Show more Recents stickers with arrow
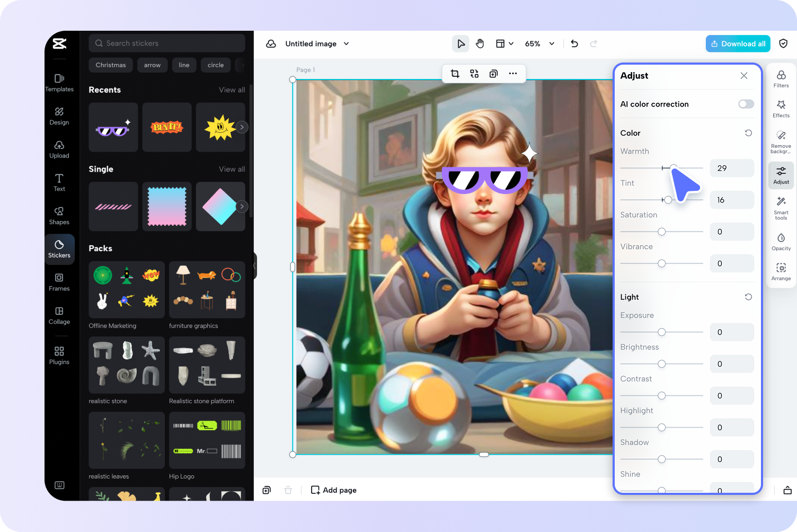Viewport: 797px width, 532px height. [x=242, y=127]
